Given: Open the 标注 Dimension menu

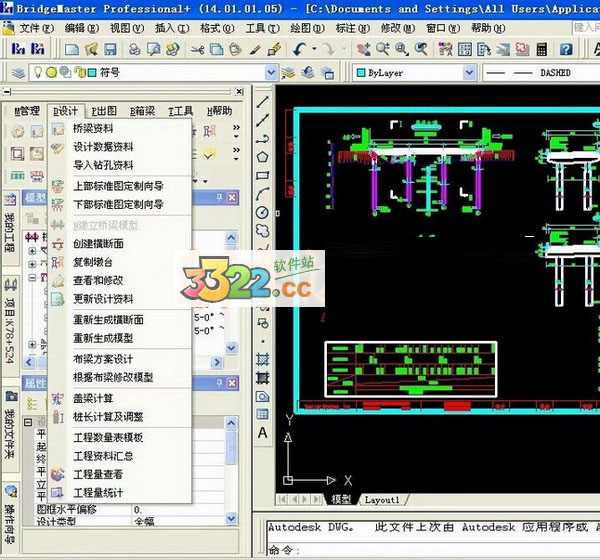Looking at the screenshot, I should [352, 28].
